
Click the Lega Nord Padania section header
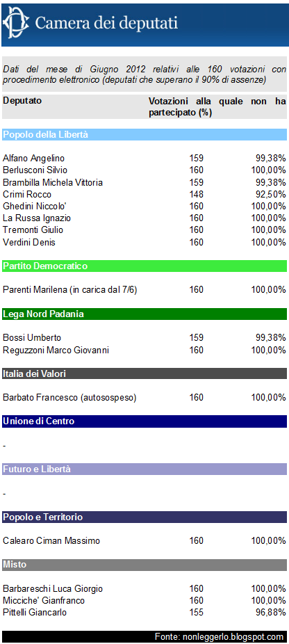[144, 314]
